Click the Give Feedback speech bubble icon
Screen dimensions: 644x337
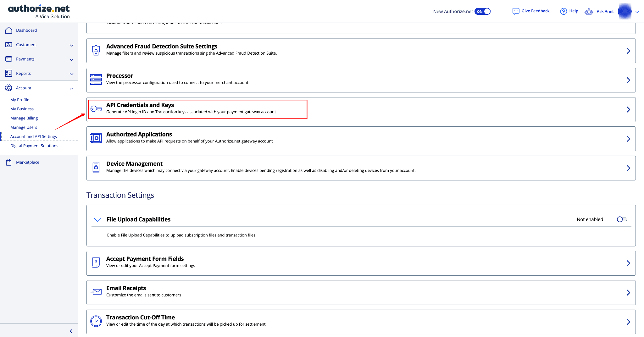click(516, 11)
